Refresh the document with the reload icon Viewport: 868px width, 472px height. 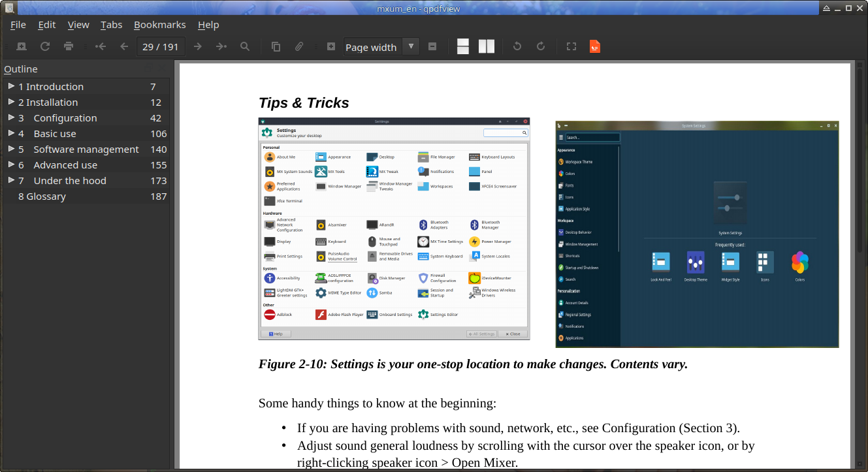pos(45,46)
